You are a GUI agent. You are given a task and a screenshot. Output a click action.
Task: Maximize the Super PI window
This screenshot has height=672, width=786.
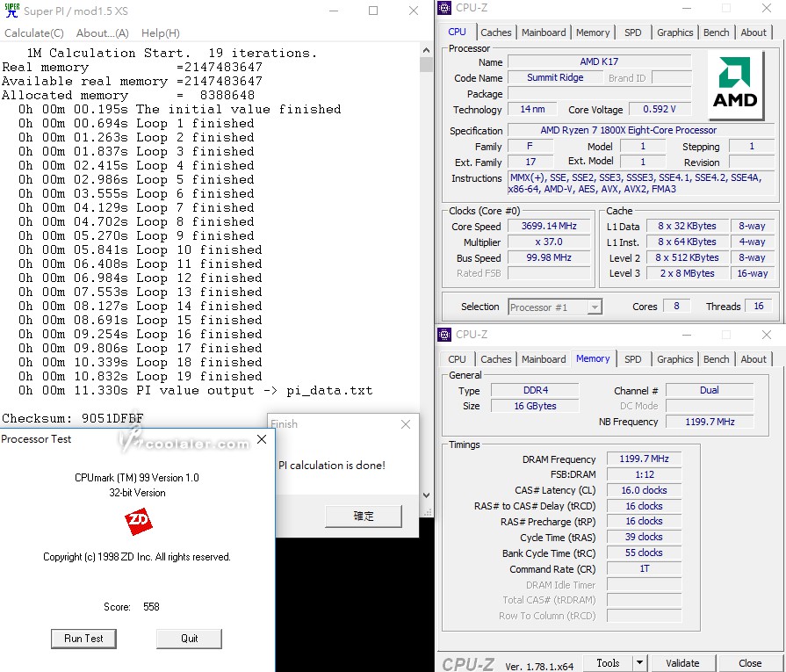pyautogui.click(x=373, y=11)
